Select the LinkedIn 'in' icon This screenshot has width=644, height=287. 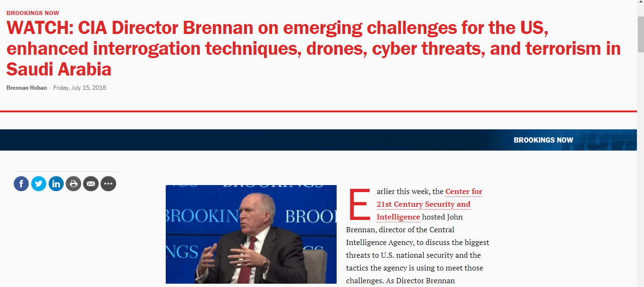(56, 184)
